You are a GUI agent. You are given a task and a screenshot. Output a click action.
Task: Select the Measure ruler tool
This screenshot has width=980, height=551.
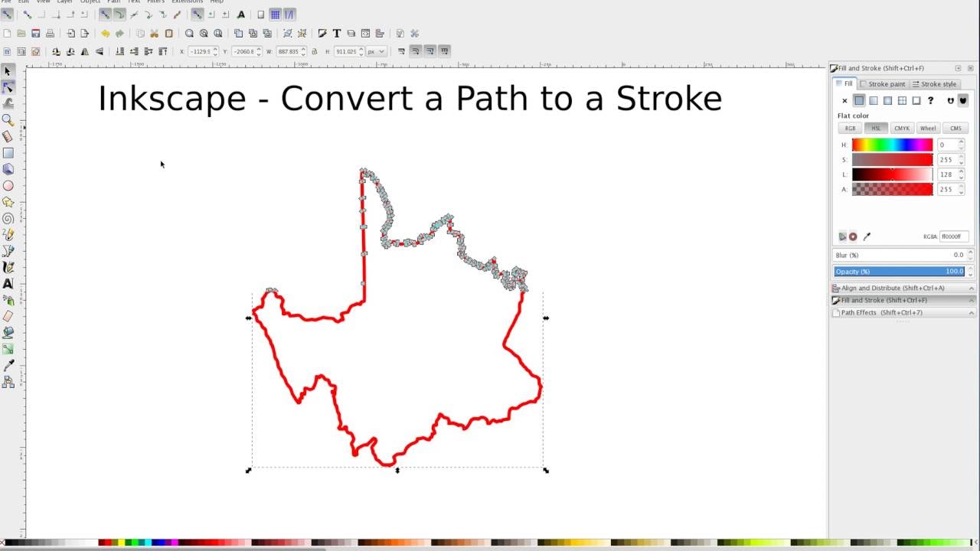8,136
